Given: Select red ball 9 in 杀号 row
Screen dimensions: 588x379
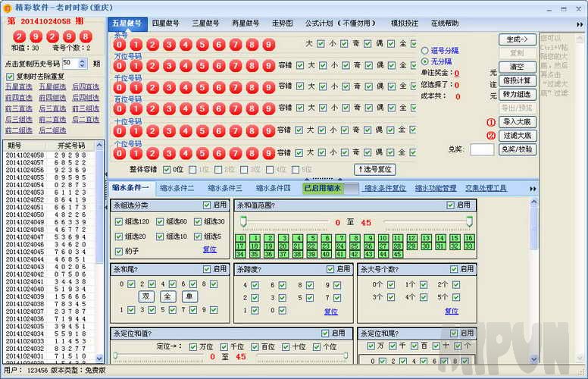Looking at the screenshot, I should [x=268, y=45].
